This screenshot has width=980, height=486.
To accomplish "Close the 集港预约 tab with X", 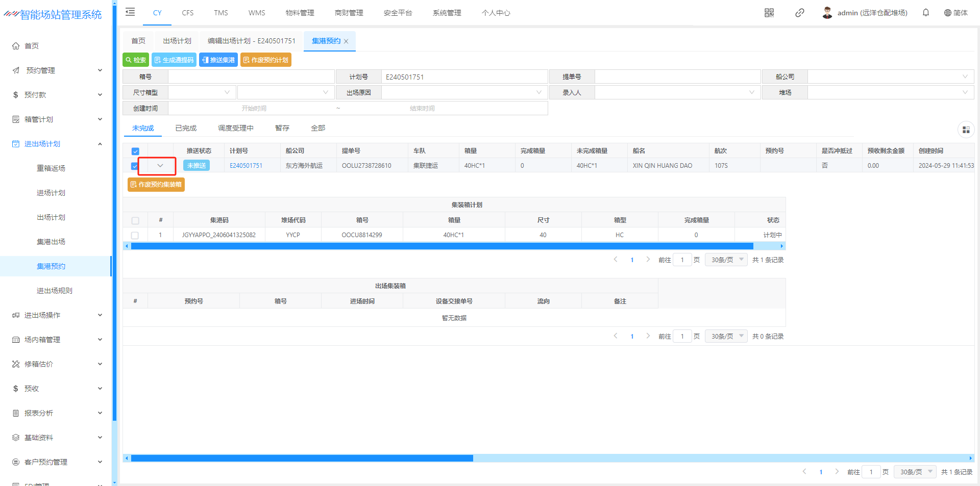I will (x=346, y=41).
